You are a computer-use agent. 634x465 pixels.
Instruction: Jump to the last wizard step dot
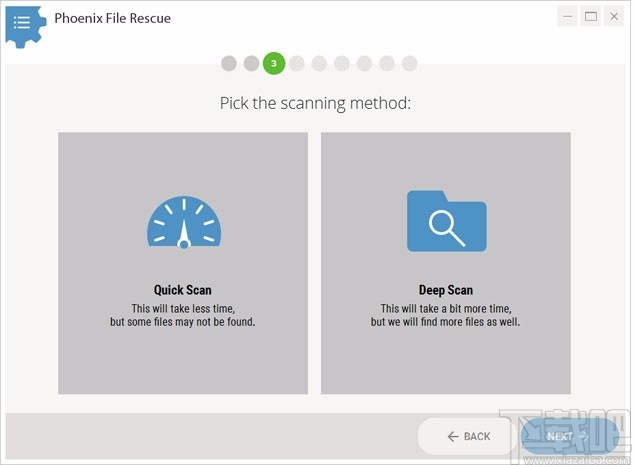pos(409,64)
